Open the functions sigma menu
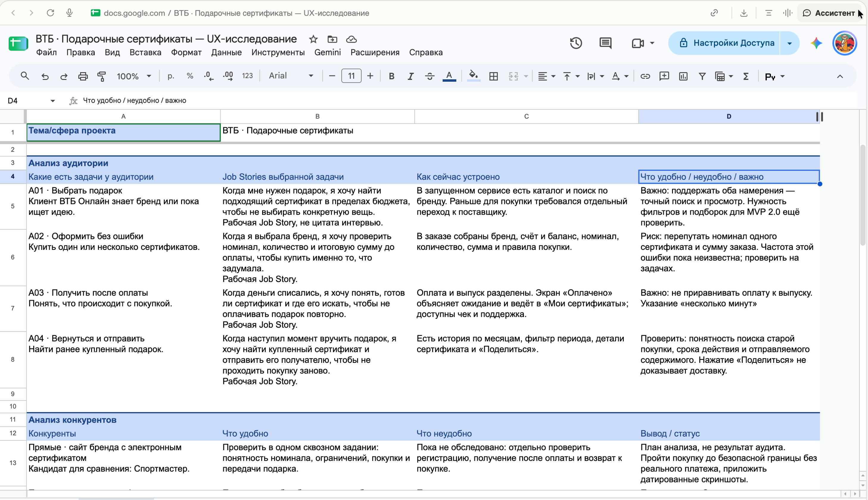The width and height of the screenshot is (868, 500). pos(746,76)
